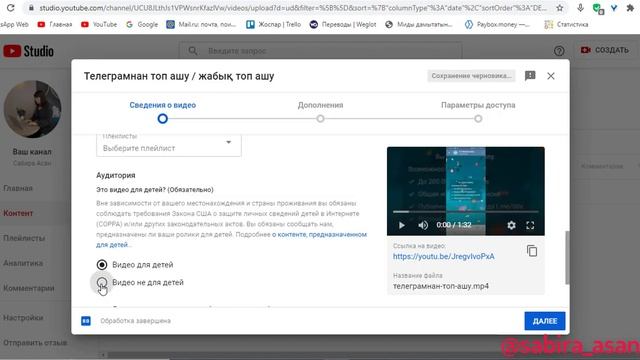Viewport: 640px width, 360px height.
Task: Open the green shield extension icon
Action: pyautogui.click(x=598, y=9)
